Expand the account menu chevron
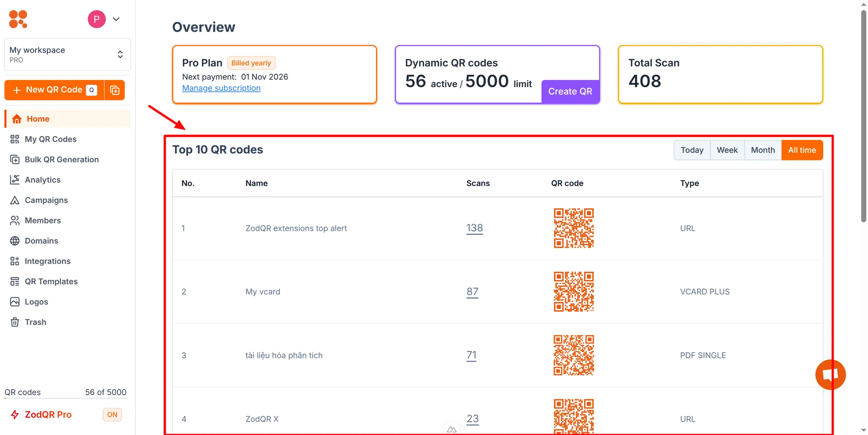This screenshot has height=435, width=868. click(x=116, y=19)
